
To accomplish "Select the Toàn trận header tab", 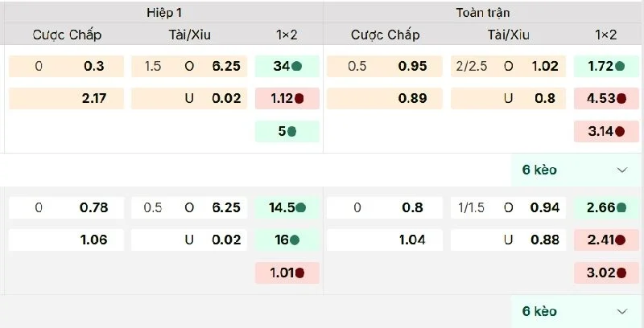I will point(482,13).
